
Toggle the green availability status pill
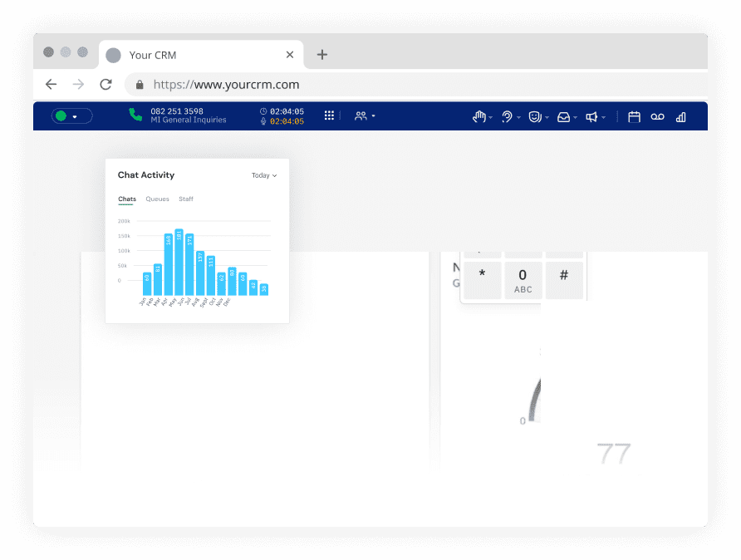71,115
